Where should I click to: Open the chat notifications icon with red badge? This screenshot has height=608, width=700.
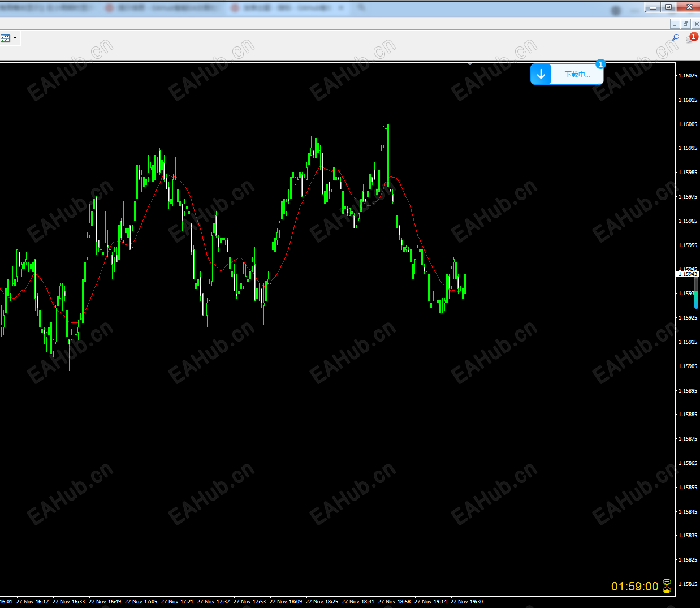692,38
